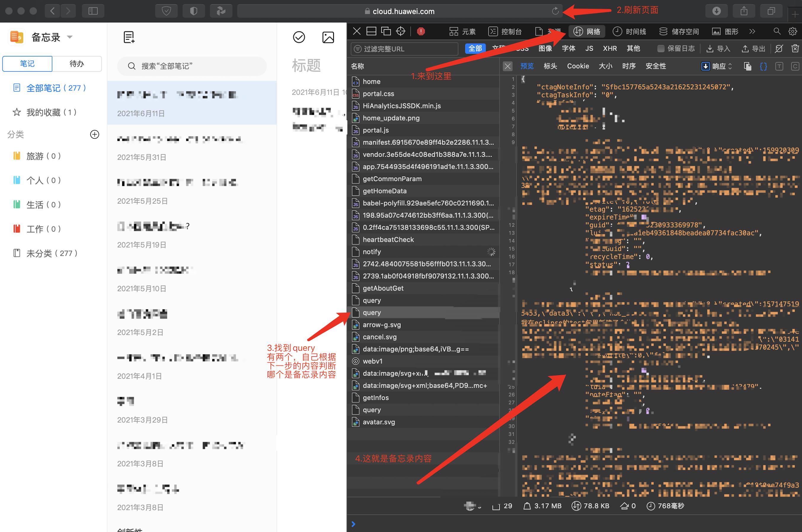Show the Safari tab overview
802x532 pixels.
tap(771, 11)
